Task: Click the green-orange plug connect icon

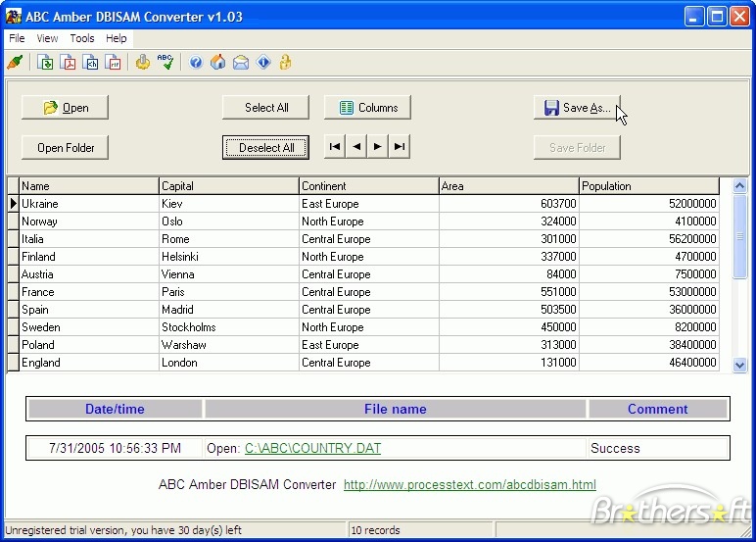Action: pyautogui.click(x=16, y=63)
